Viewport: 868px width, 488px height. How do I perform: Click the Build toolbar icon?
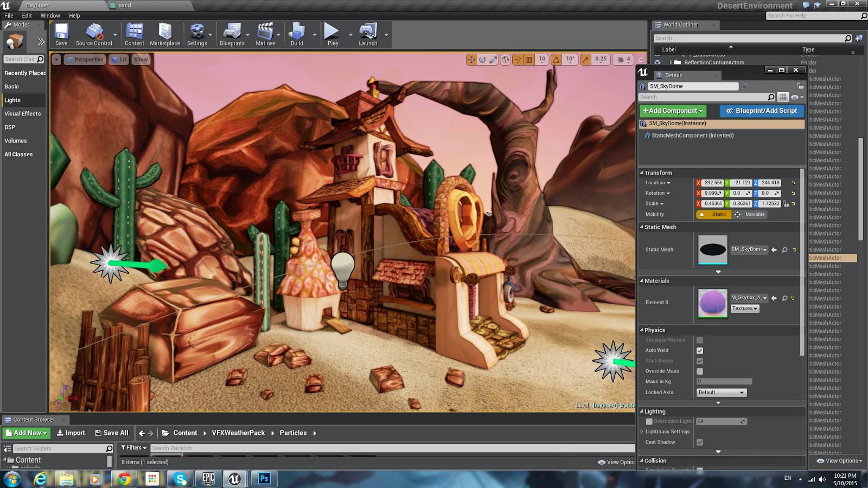click(297, 34)
